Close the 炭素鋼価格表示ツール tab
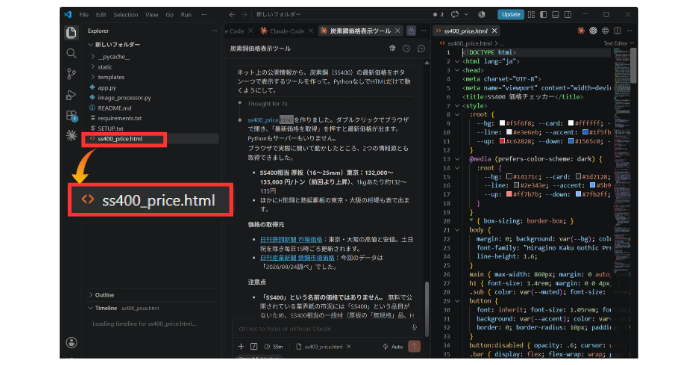Viewport: 698px width, 365px height. (x=398, y=31)
